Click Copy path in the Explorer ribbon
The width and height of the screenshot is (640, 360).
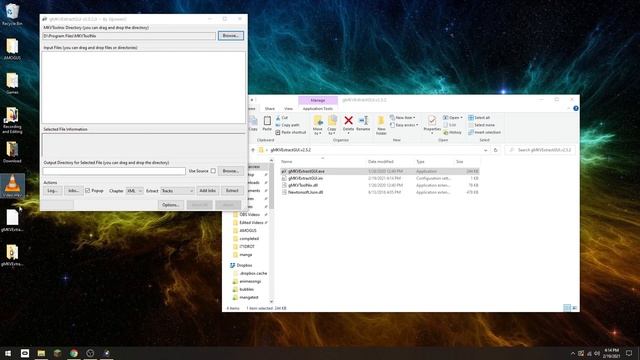click(288, 125)
